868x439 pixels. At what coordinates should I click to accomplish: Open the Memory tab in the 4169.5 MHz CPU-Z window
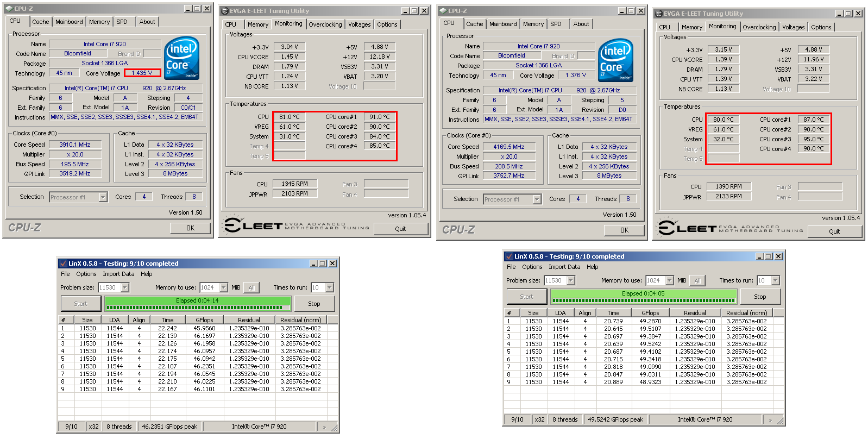coord(533,24)
